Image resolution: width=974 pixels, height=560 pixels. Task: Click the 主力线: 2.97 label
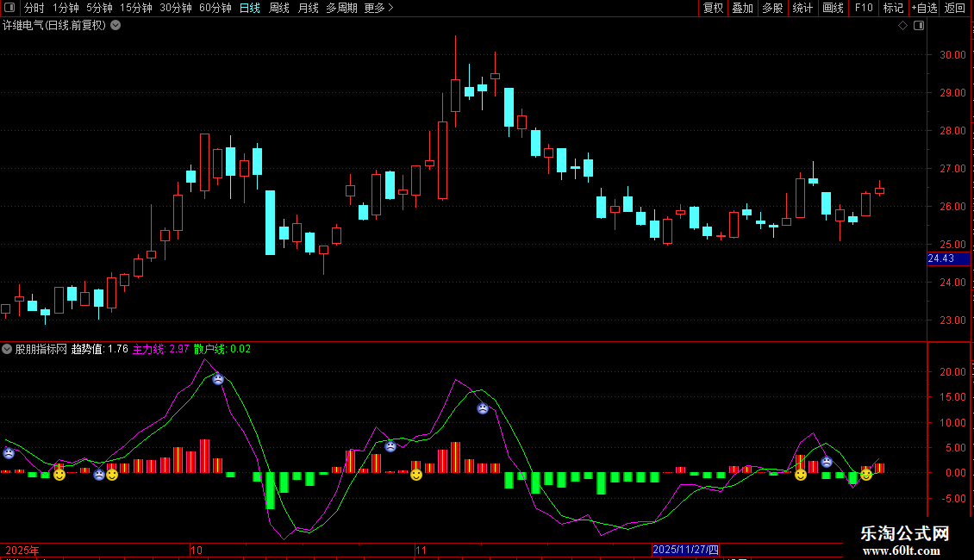point(160,349)
